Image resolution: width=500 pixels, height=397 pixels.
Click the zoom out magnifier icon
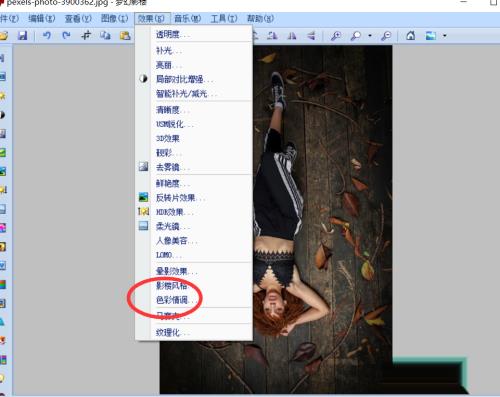pos(386,35)
